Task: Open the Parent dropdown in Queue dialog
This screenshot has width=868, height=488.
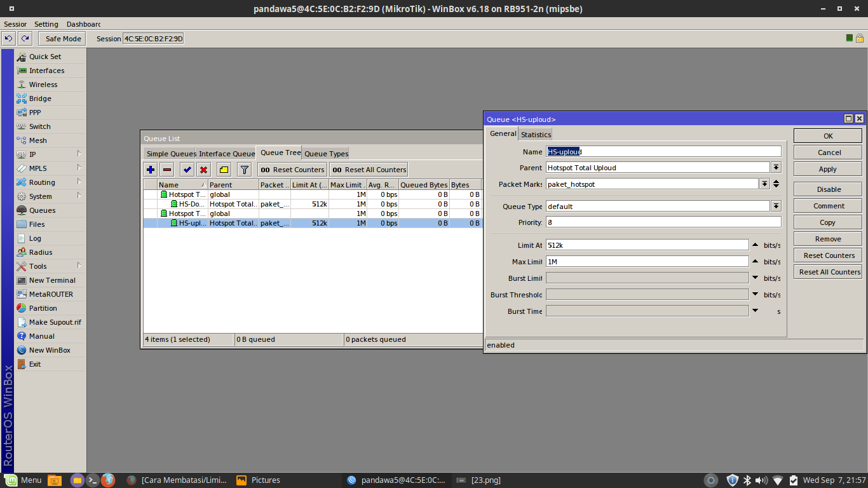Action: coord(776,168)
